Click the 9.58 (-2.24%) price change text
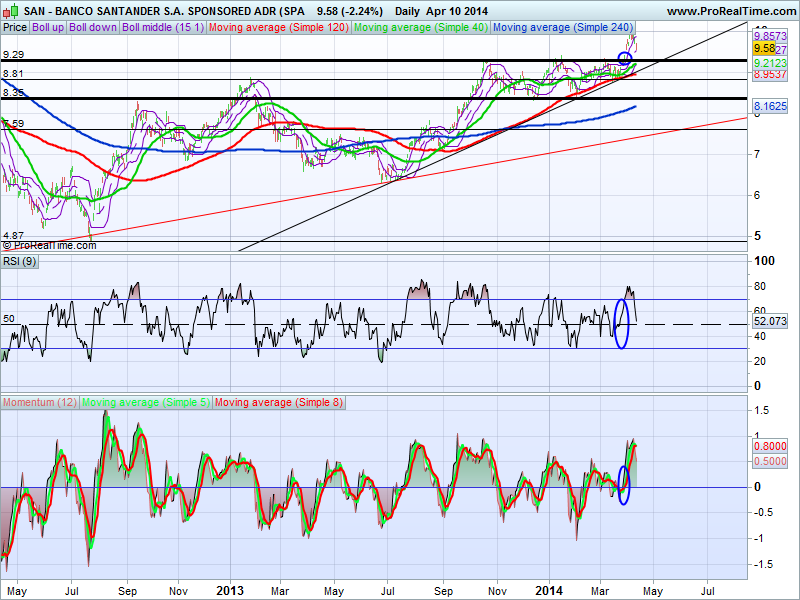This screenshot has width=800, height=600. pos(349,11)
